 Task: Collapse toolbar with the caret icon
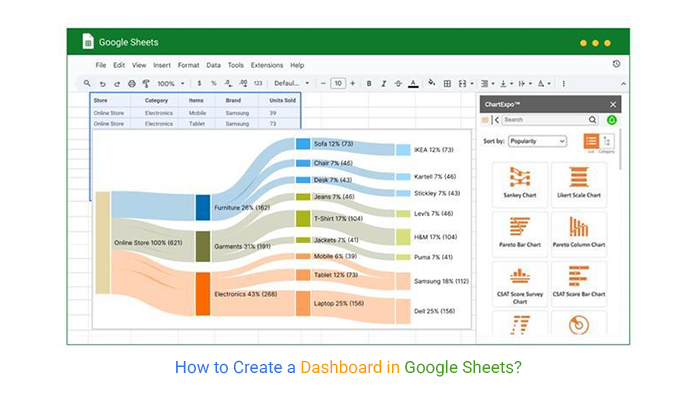coord(623,84)
